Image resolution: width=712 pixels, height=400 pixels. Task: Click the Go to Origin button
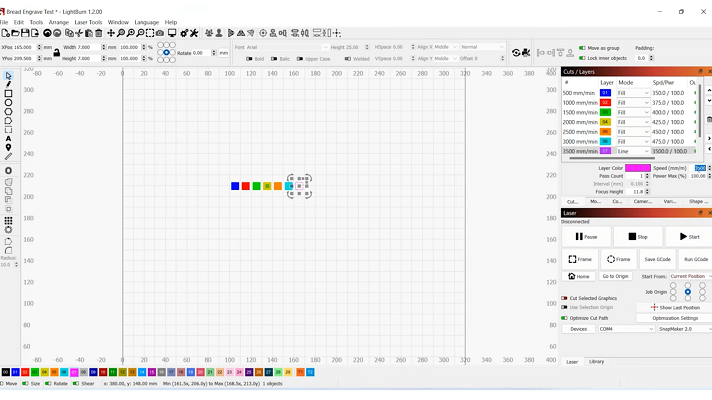(x=615, y=276)
